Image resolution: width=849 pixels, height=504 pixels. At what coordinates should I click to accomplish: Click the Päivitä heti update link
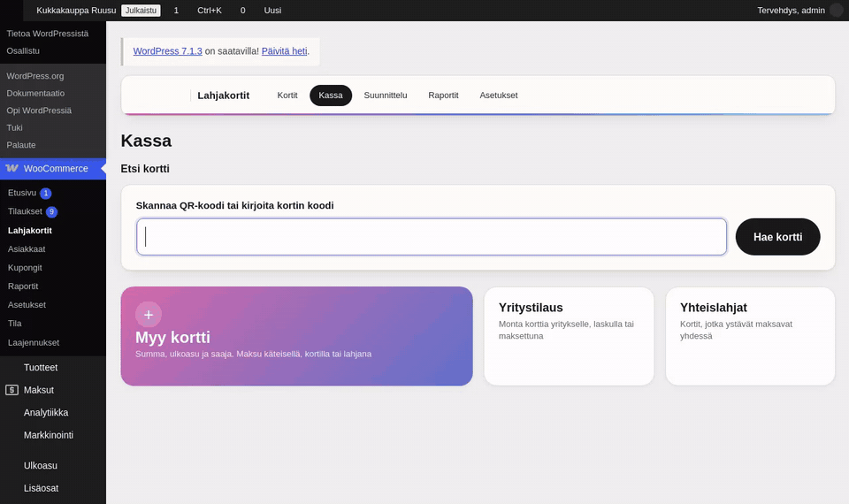(x=284, y=51)
